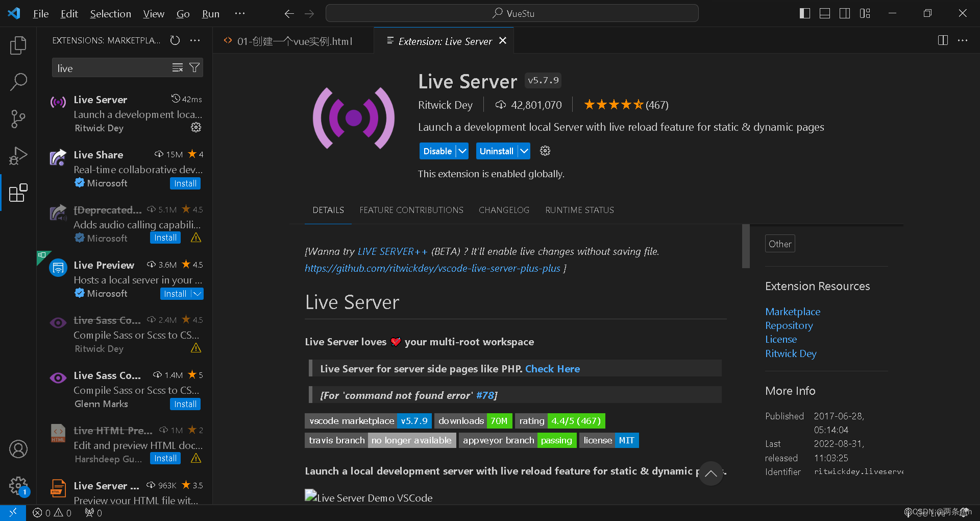Viewport: 980px width, 521px height.
Task: Follow the Check Here link for PHP
Action: (x=552, y=369)
